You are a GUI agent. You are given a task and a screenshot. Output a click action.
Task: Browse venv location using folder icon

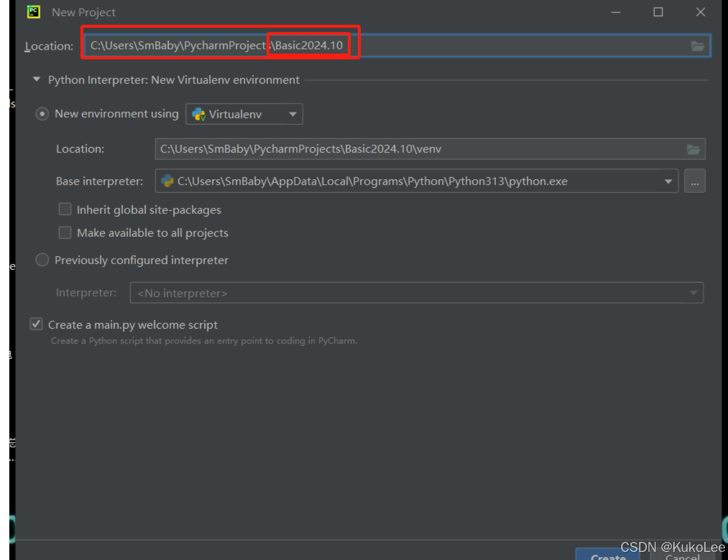[x=693, y=149]
